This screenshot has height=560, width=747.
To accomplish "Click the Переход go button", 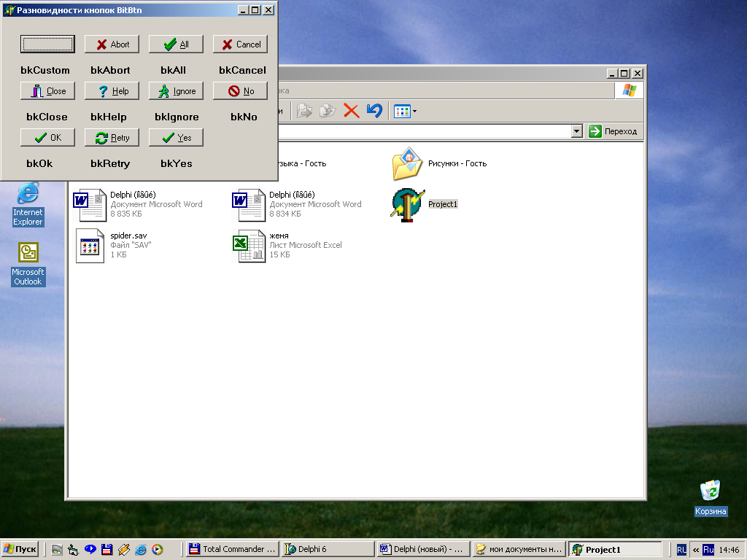I will 613,131.
